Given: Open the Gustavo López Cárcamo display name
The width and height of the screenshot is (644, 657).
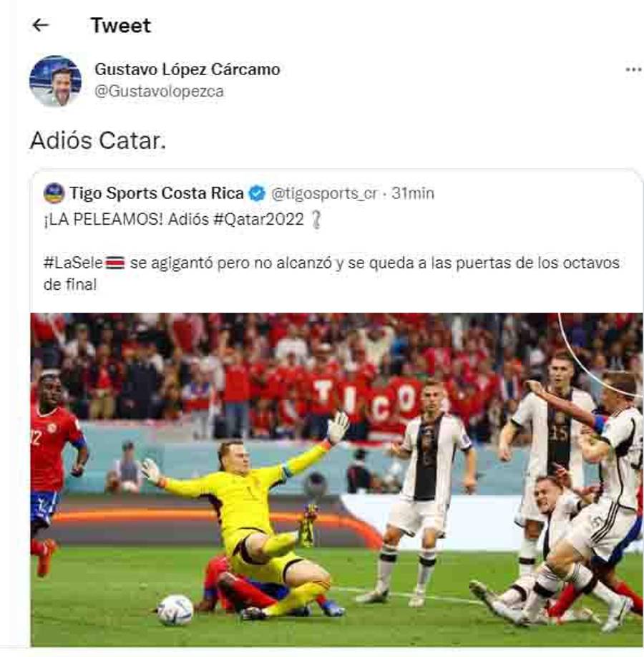Looking at the screenshot, I should click(x=187, y=69).
